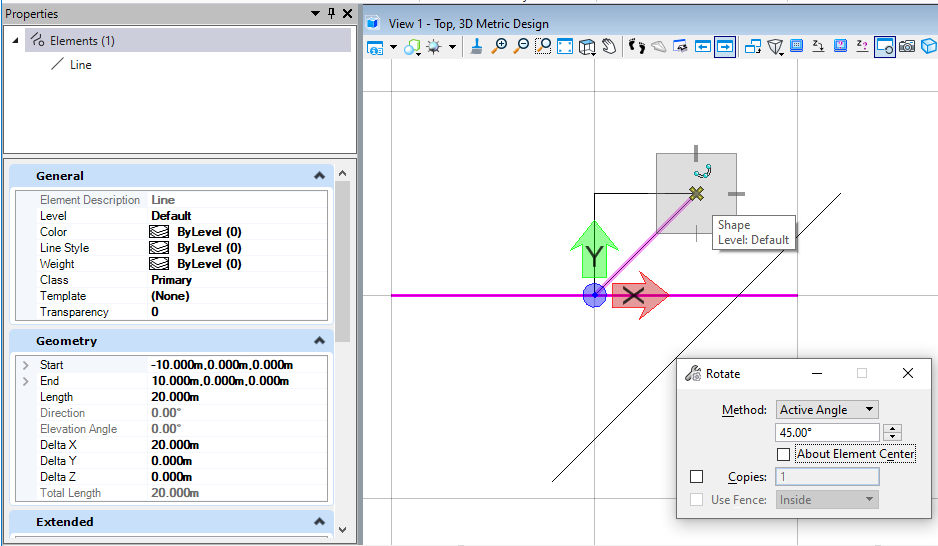Collapse the Extended section
Image resolution: width=938 pixels, height=546 pixels.
(319, 521)
